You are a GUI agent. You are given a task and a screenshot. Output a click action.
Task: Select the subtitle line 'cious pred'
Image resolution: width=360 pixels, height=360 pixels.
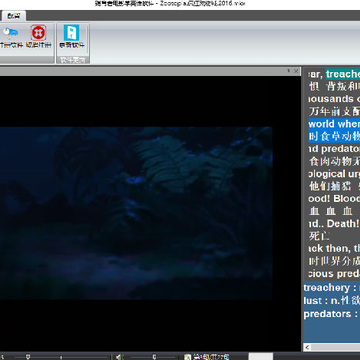334,274
